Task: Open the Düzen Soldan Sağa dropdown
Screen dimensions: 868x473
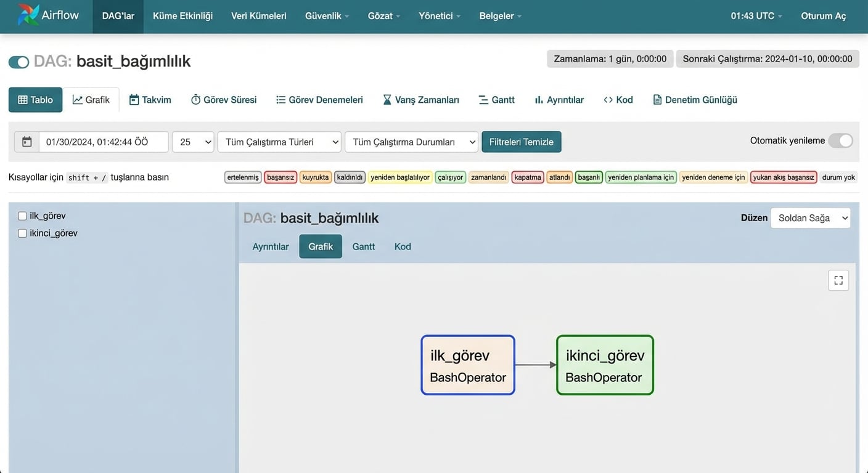Action: pyautogui.click(x=810, y=218)
